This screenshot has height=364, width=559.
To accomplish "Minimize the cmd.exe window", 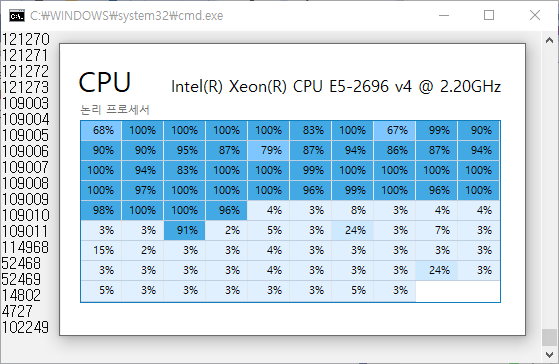I will point(444,15).
